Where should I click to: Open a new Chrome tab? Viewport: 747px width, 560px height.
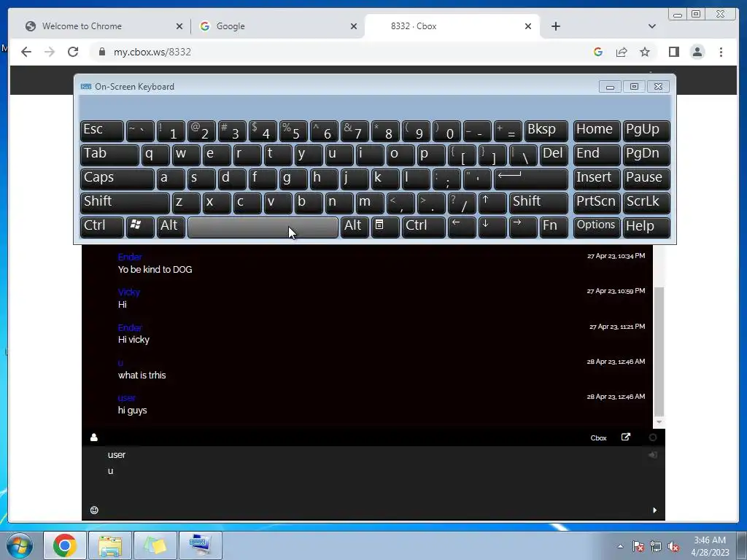point(555,26)
